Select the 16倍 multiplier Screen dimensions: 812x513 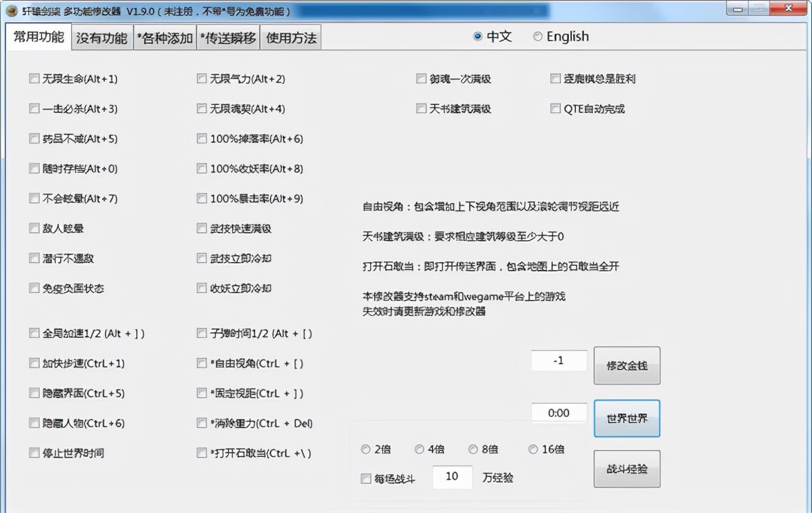coord(533,449)
